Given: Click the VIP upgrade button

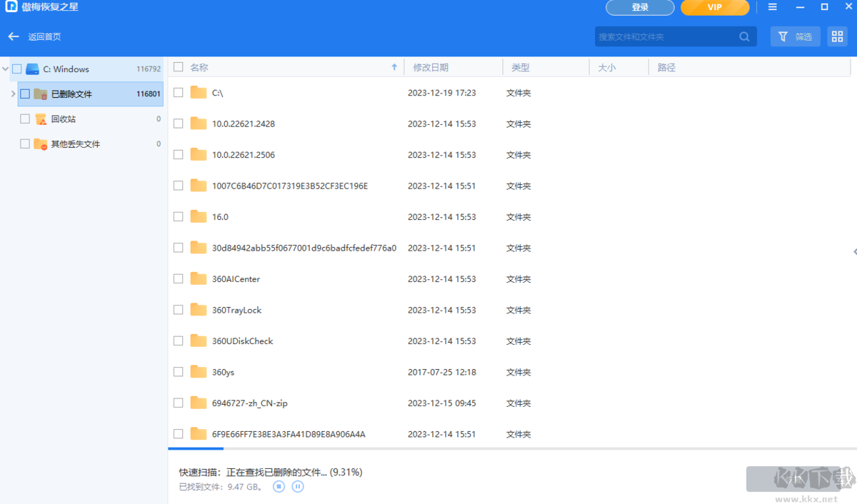Looking at the screenshot, I should pos(714,7).
